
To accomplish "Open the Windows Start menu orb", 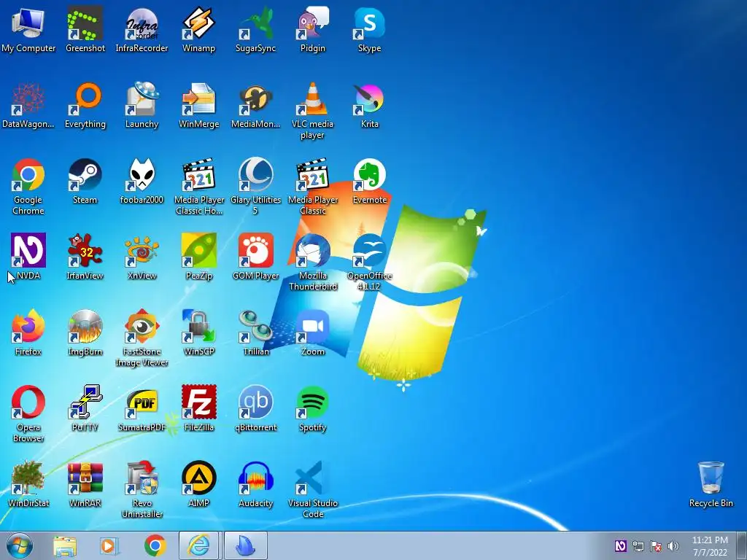I will [x=20, y=546].
